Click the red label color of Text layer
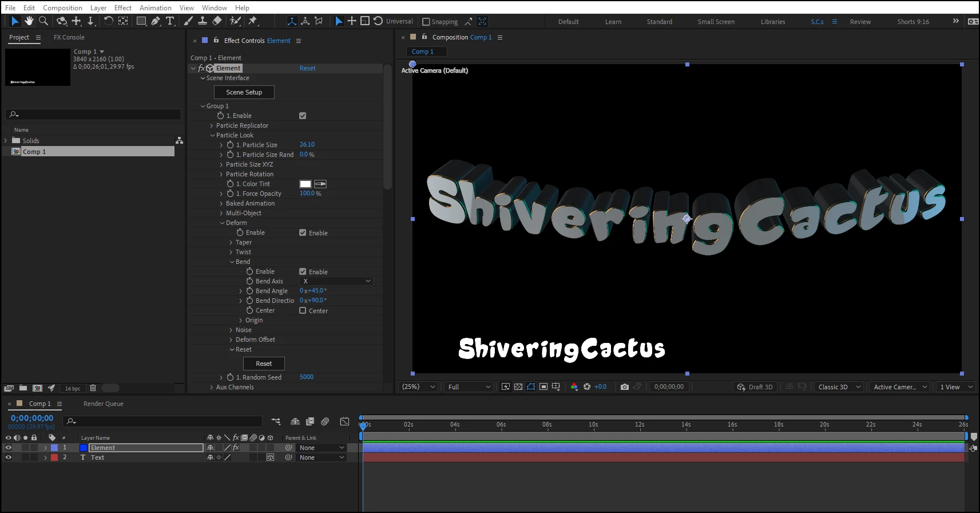980x513 pixels. click(x=54, y=457)
